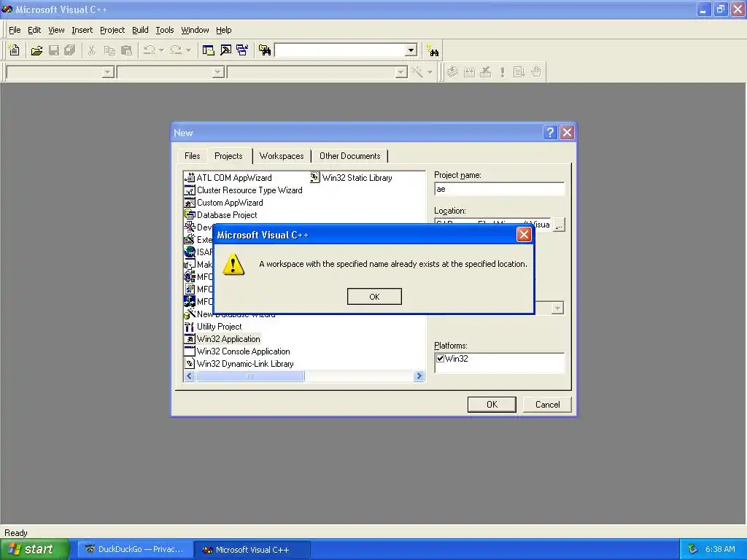Image resolution: width=747 pixels, height=560 pixels.
Task: Click the Stop Build toolbar icon
Action: point(485,72)
